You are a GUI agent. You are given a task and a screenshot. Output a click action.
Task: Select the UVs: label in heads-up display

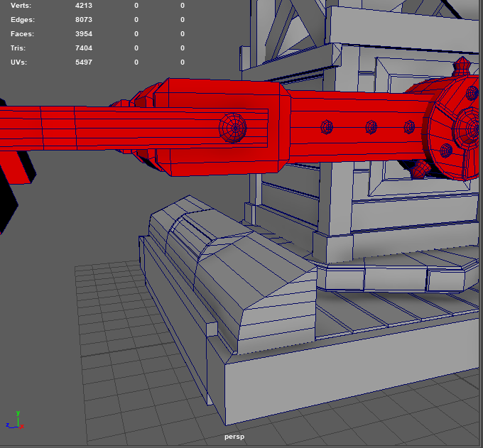18,62
